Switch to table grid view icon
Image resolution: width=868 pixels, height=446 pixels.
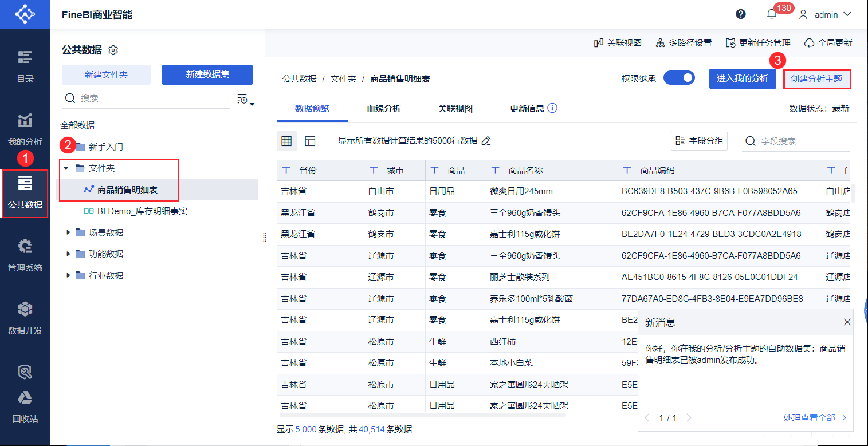pos(286,141)
